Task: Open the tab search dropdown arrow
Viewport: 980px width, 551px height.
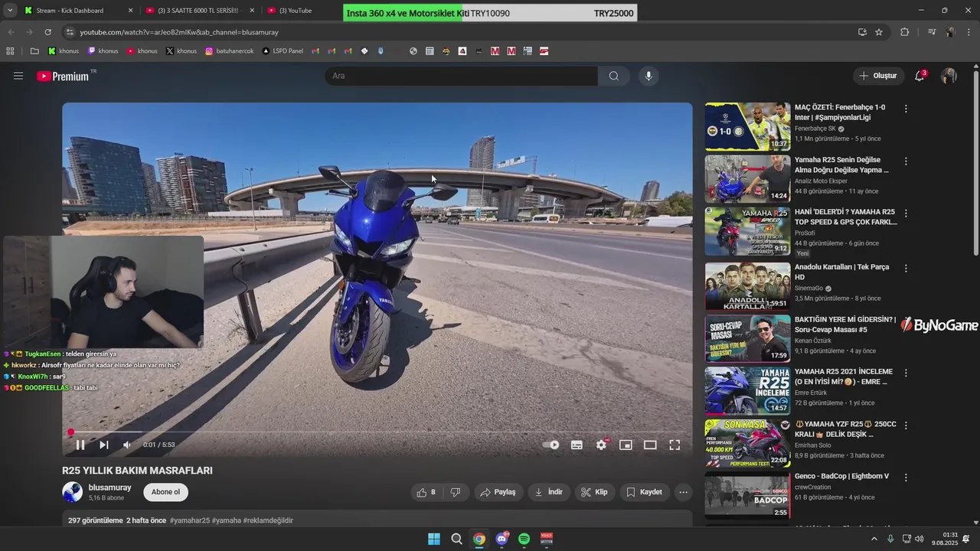Action: pyautogui.click(x=9, y=11)
